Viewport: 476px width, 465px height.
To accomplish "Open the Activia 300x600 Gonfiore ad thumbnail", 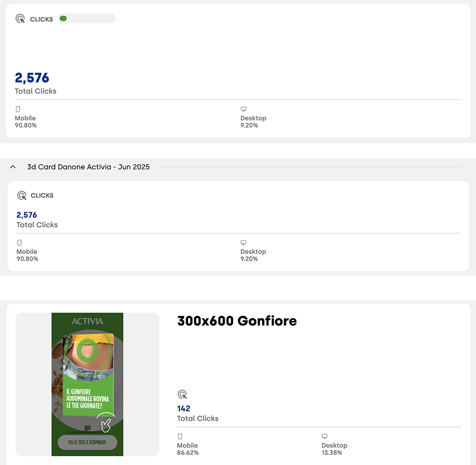I will (88, 384).
